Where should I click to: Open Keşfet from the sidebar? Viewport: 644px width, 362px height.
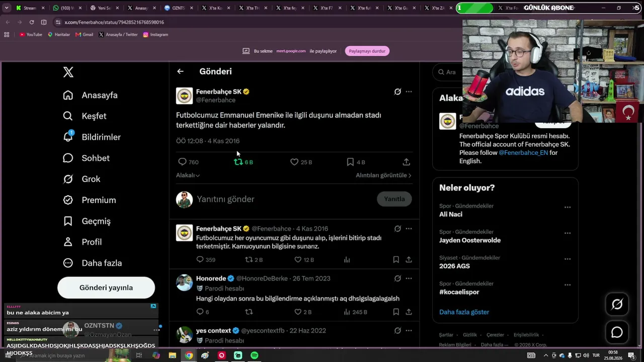coord(85,116)
